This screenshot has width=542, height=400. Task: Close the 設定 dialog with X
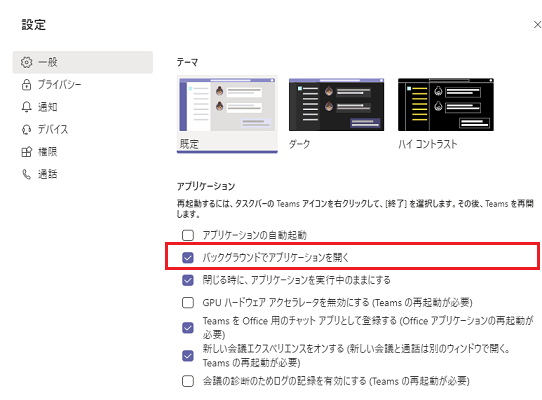click(537, 25)
